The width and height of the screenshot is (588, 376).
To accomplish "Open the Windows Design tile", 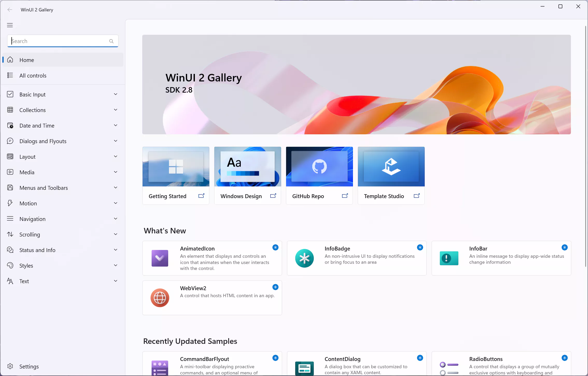I will tap(247, 176).
